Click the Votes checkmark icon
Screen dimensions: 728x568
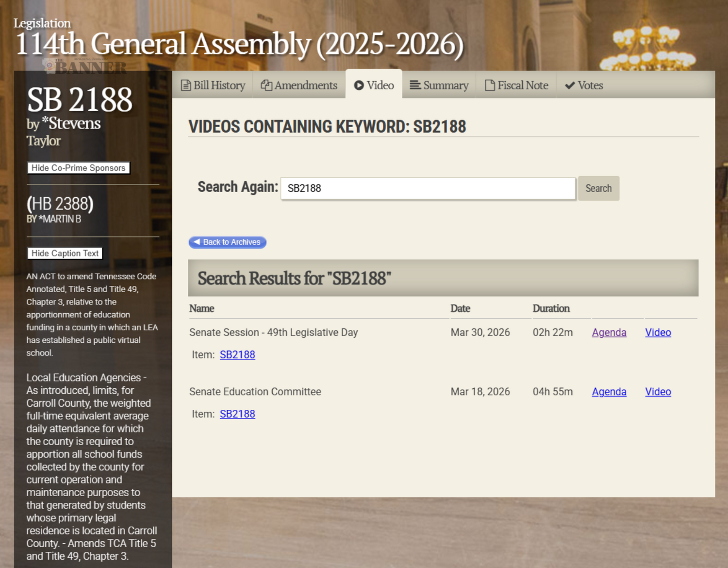[570, 85]
